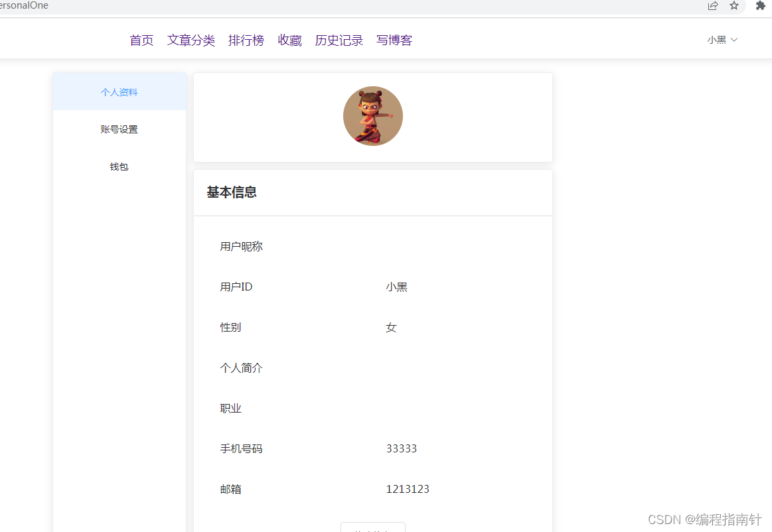View 历史记录 from the navigation bar
The image size is (772, 532).
coord(339,40)
